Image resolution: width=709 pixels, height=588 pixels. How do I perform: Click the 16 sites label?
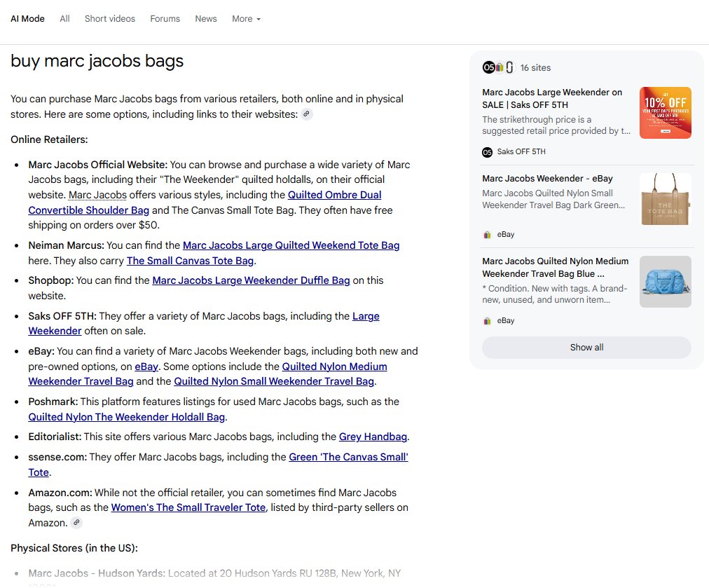pos(535,67)
